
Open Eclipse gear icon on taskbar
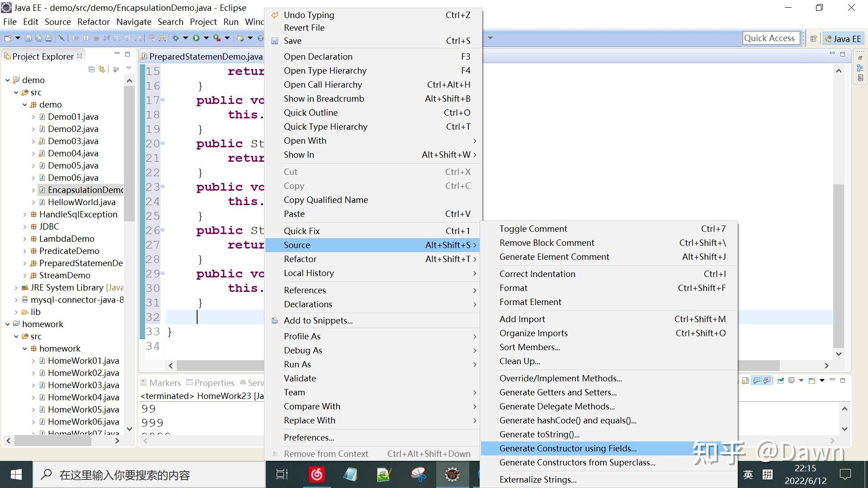pyautogui.click(x=452, y=474)
